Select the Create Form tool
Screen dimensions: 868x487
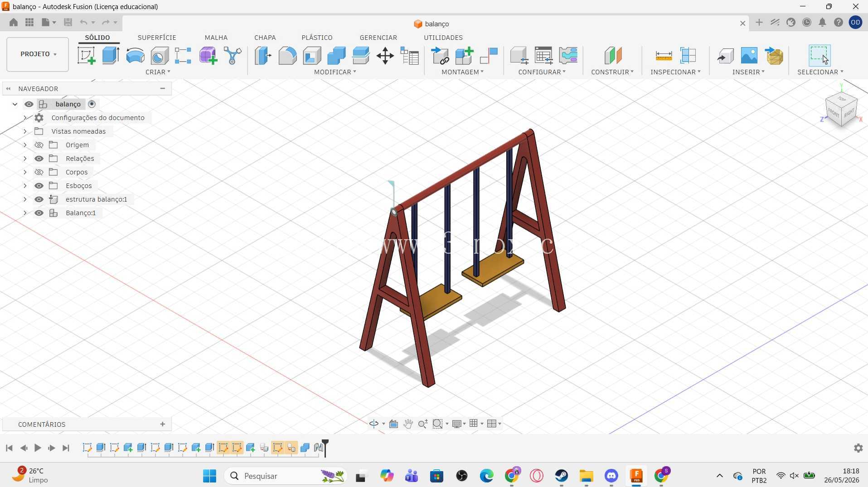click(208, 56)
